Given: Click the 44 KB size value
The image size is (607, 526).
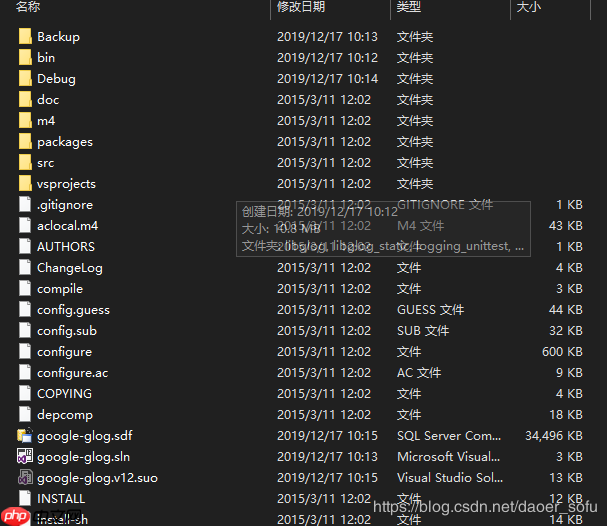Looking at the screenshot, I should click(566, 310).
